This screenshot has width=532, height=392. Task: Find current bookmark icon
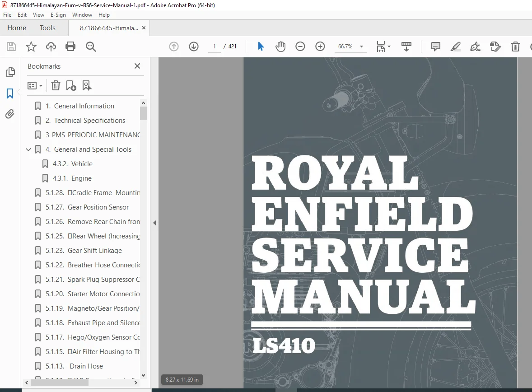tap(87, 85)
